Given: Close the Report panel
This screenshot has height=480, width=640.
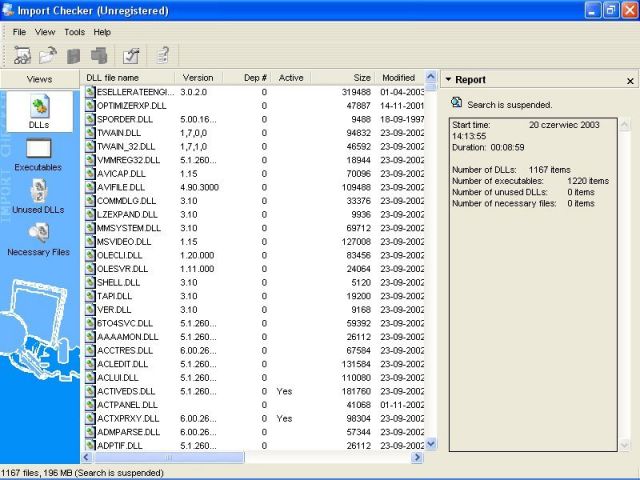Looking at the screenshot, I should tap(630, 80).
